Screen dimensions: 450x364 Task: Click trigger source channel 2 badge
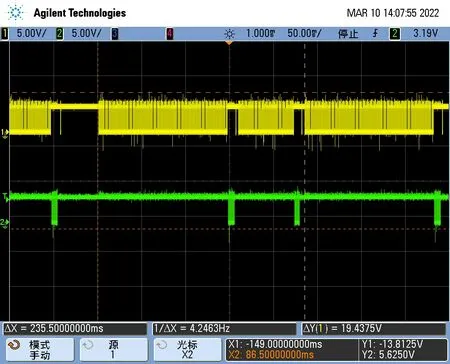(x=395, y=34)
